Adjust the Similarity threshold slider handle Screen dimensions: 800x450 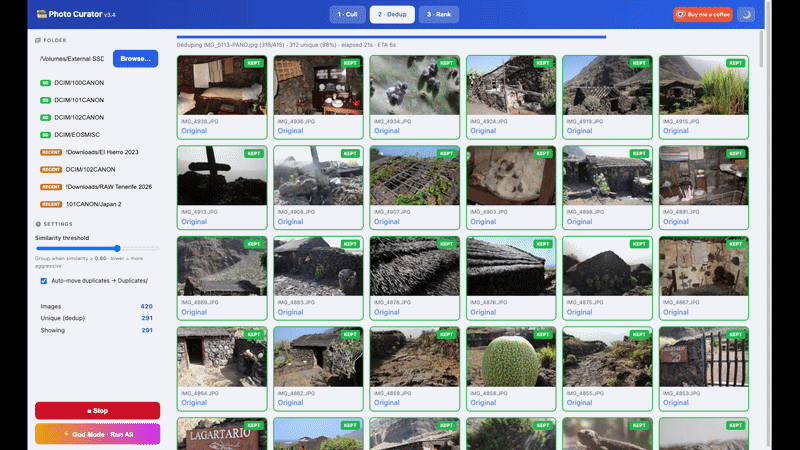click(x=117, y=248)
